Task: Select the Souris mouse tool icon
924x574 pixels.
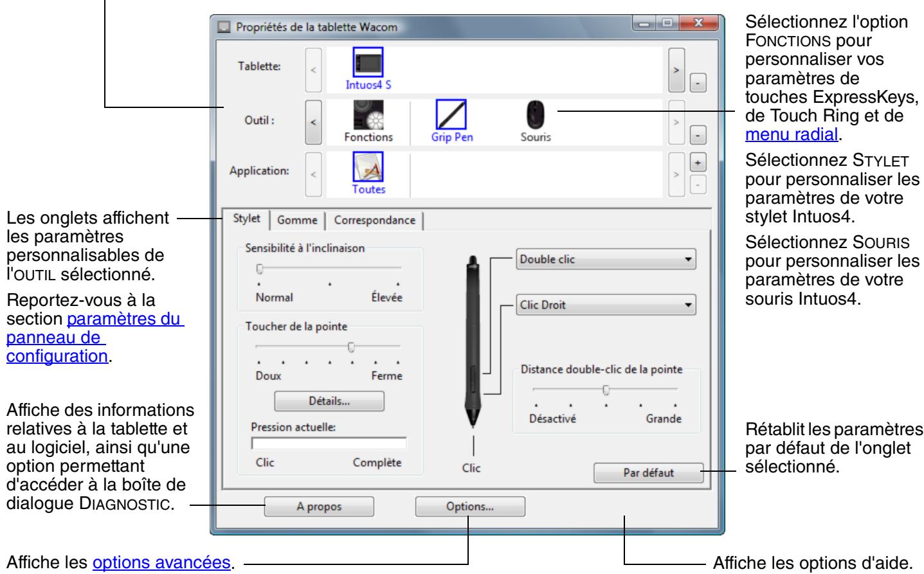Action: (x=536, y=114)
